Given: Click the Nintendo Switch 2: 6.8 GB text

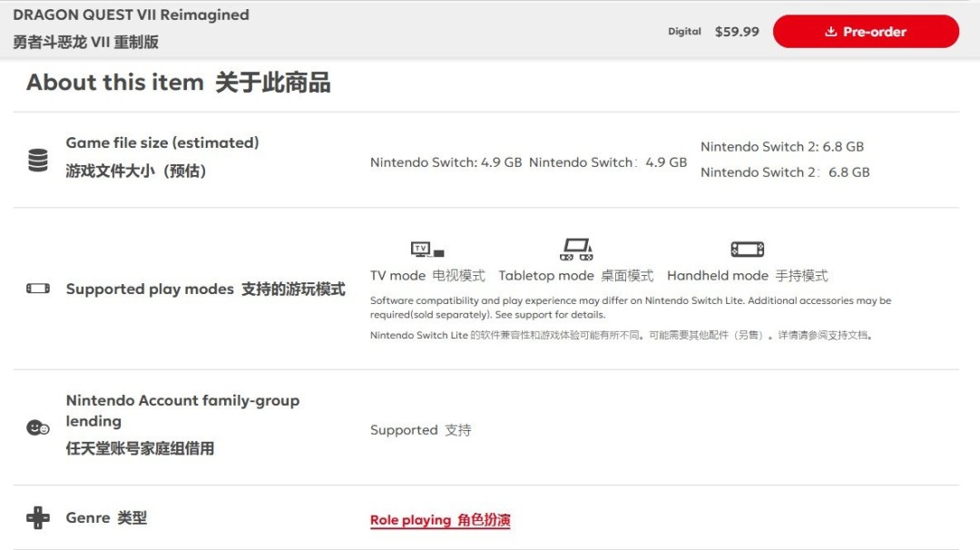Looking at the screenshot, I should [782, 146].
